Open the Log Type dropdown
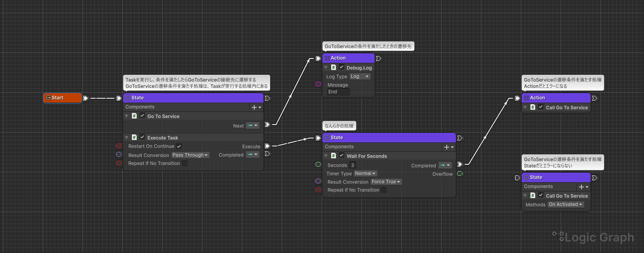The height and width of the screenshot is (253, 644). click(x=360, y=76)
